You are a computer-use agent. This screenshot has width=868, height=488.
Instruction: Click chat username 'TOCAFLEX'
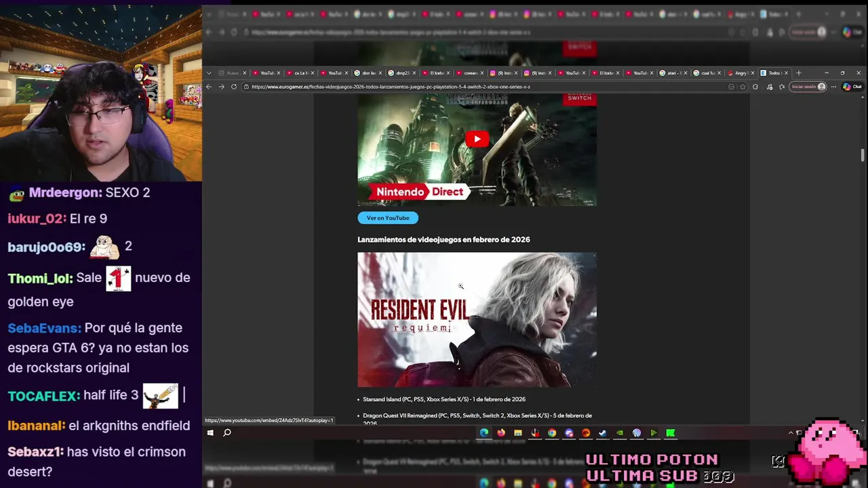[44, 396]
